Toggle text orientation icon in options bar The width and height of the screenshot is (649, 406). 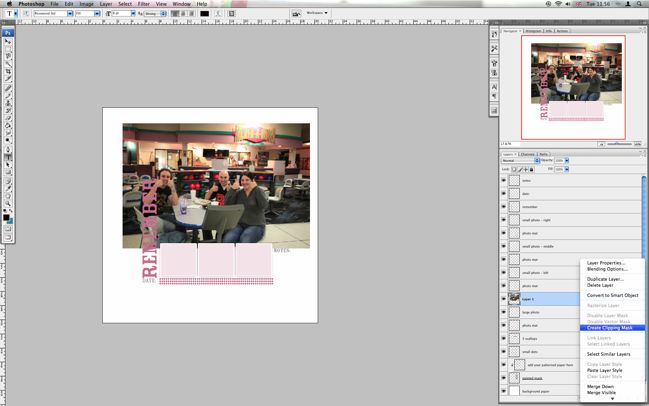pyautogui.click(x=26, y=14)
